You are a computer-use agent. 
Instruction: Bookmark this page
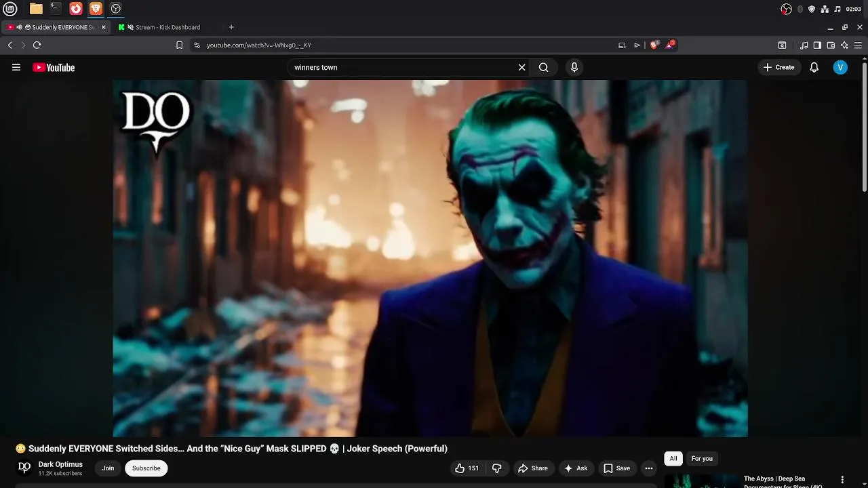[179, 45]
